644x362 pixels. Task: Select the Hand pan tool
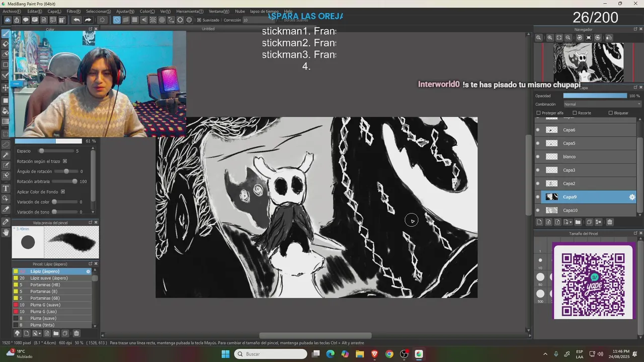tap(6, 232)
